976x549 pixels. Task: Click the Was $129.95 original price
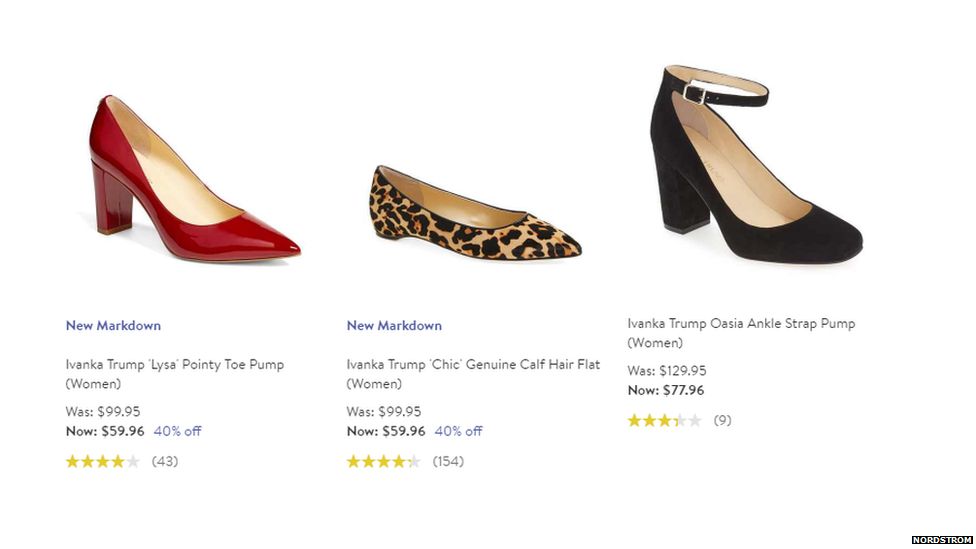pyautogui.click(x=667, y=370)
